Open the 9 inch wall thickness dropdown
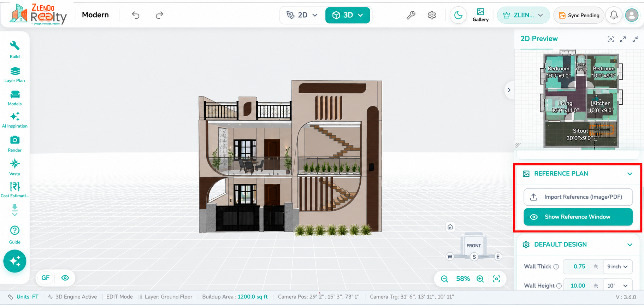The width and height of the screenshot is (644, 305). [x=618, y=266]
